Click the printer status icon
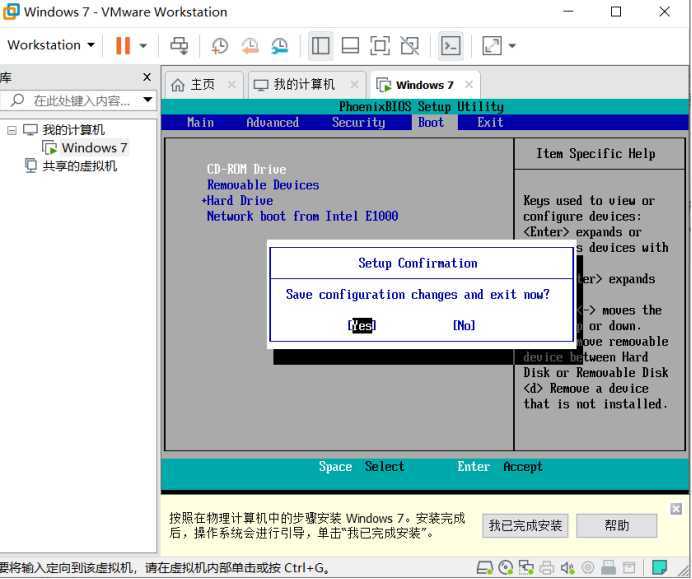 coord(547,567)
